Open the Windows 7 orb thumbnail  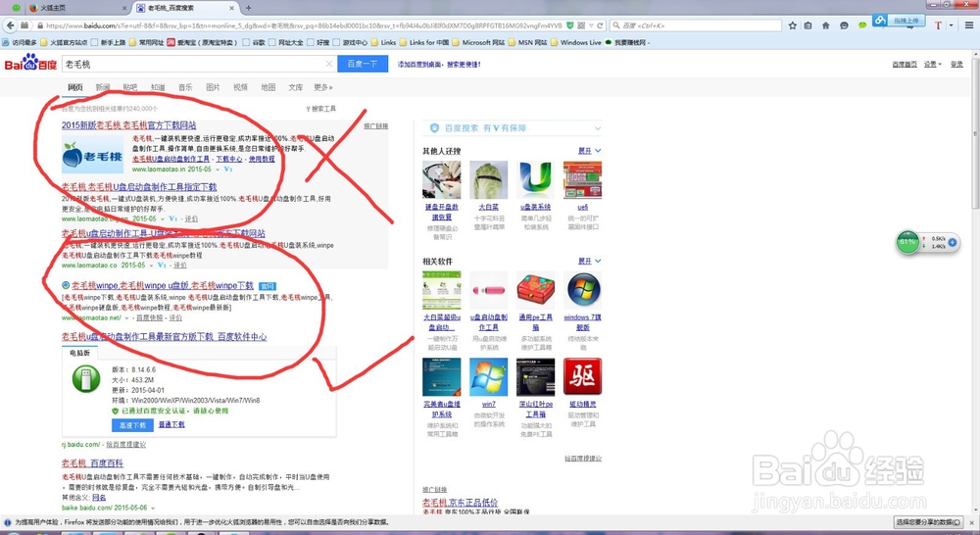pyautogui.click(x=582, y=290)
